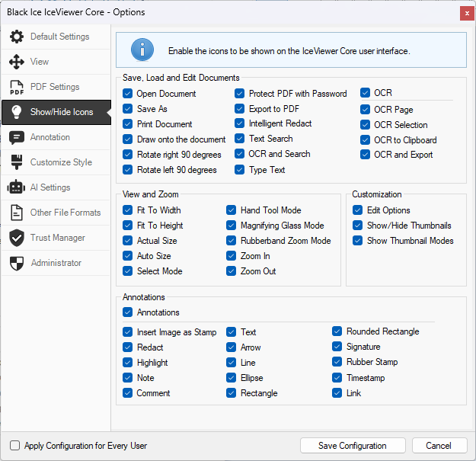The height and width of the screenshot is (461, 476).
Task: Toggle the main OCR checkbox
Action: point(366,93)
